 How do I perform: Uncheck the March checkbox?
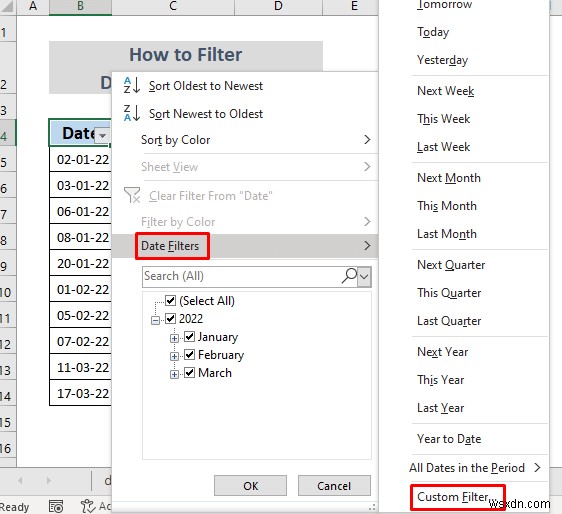click(189, 373)
